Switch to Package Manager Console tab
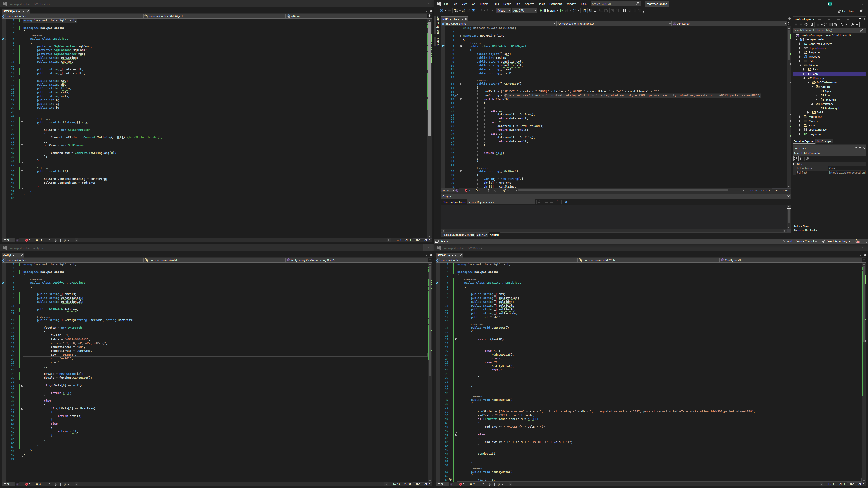The height and width of the screenshot is (488, 868). 458,235
